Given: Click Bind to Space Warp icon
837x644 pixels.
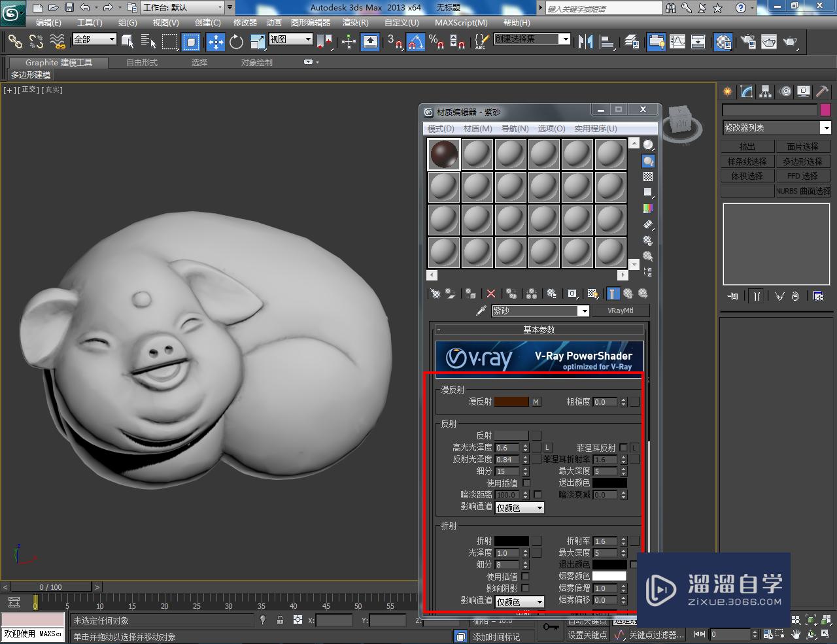Looking at the screenshot, I should (58, 42).
